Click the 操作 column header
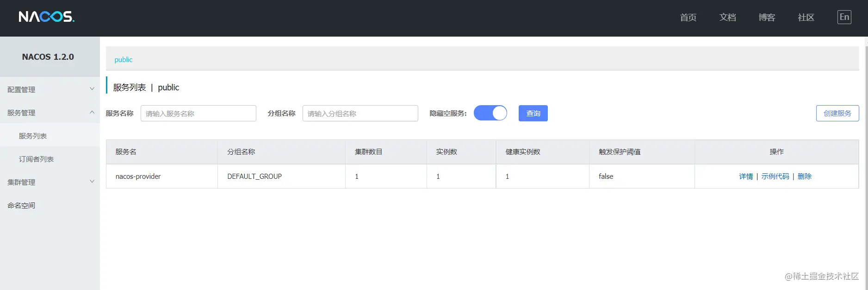 (776, 152)
